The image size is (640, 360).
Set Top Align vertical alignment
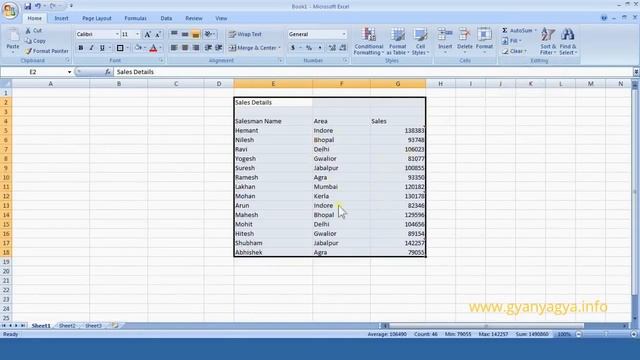174,34
